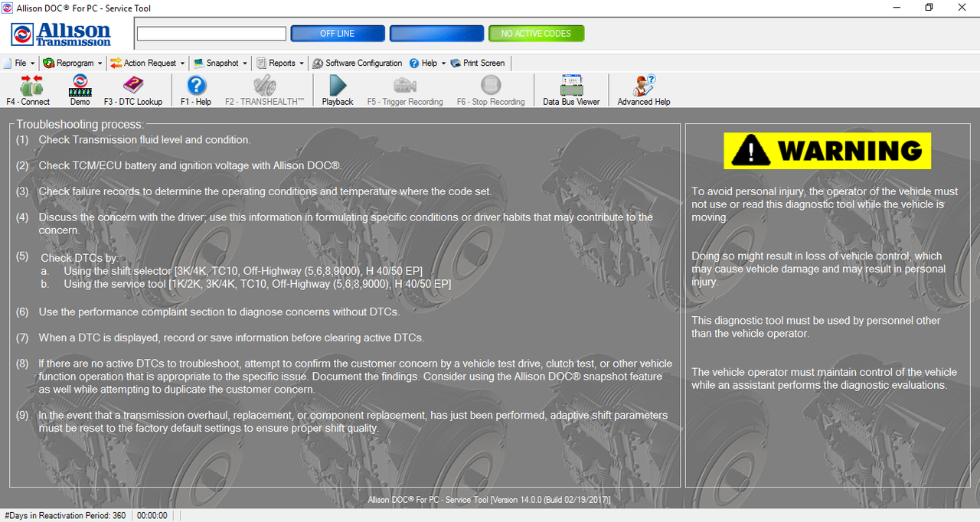Click 'To avoid personal injury' warning text
The width and height of the screenshot is (980, 522).
825,204
